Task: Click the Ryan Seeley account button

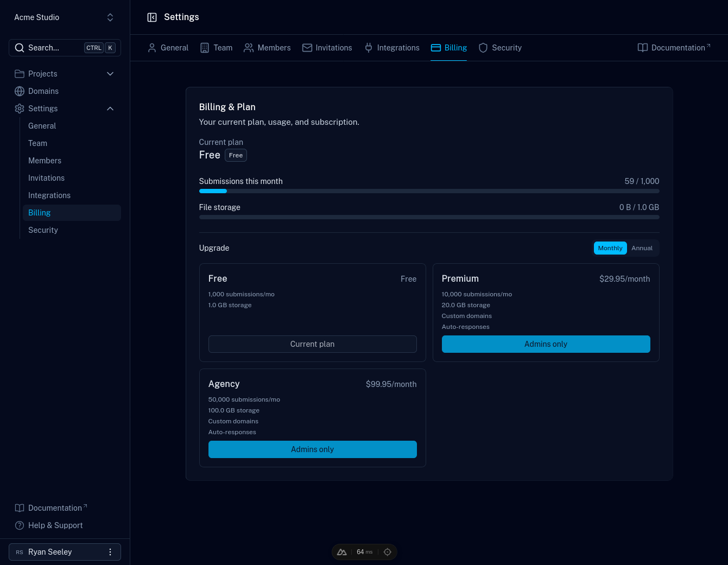Action: coord(65,552)
